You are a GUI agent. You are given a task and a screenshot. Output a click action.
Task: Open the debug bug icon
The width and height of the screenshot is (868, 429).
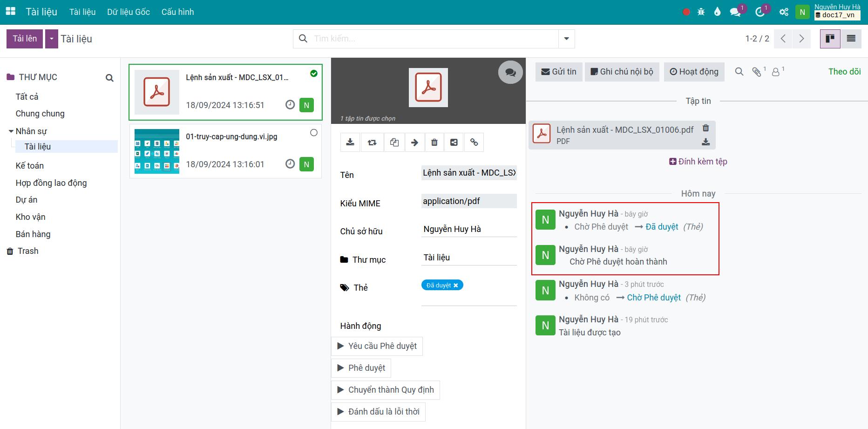click(x=701, y=12)
